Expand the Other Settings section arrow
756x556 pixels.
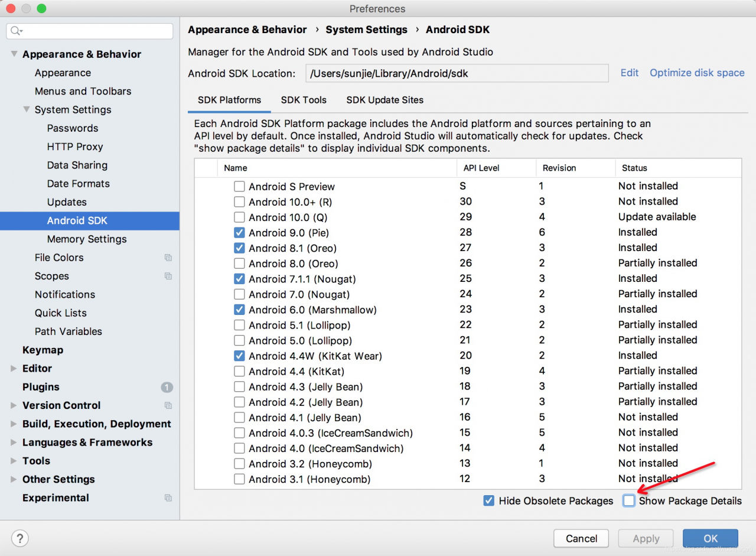click(x=14, y=479)
